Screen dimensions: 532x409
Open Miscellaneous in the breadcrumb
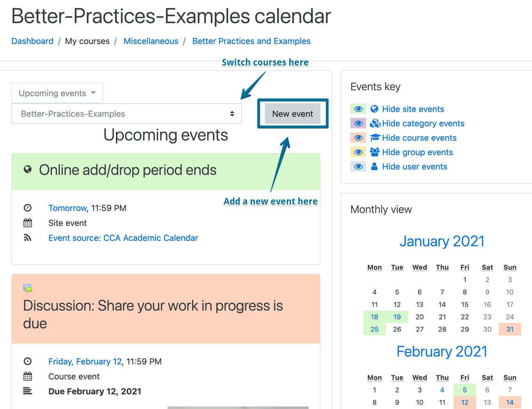[x=151, y=41]
